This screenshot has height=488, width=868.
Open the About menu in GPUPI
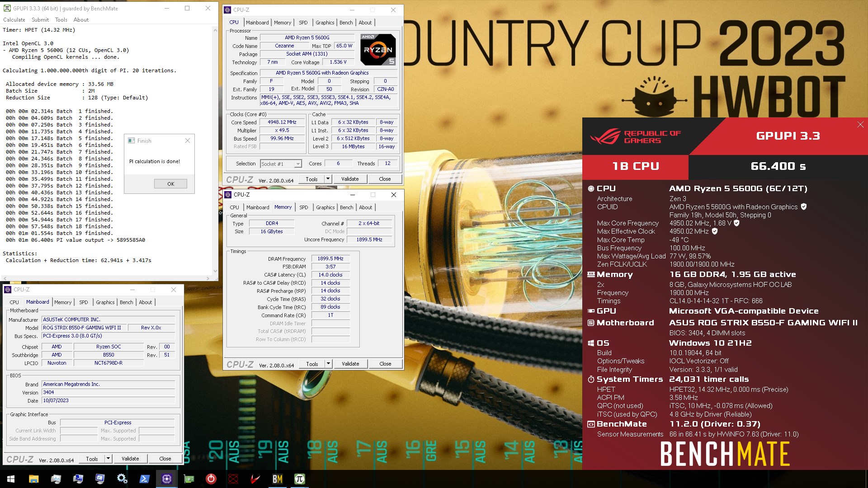[x=81, y=20]
